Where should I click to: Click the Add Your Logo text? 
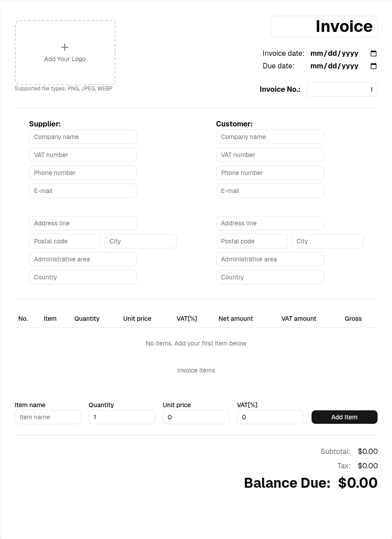65,59
